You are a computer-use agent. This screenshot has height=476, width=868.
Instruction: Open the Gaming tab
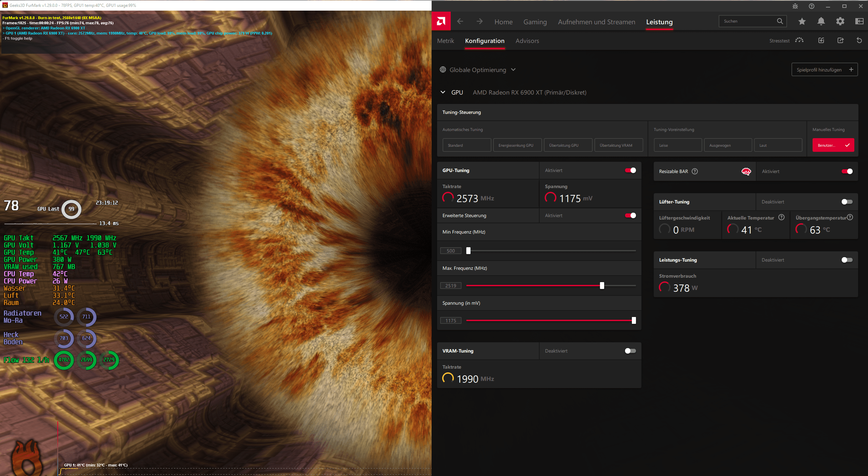(x=535, y=22)
